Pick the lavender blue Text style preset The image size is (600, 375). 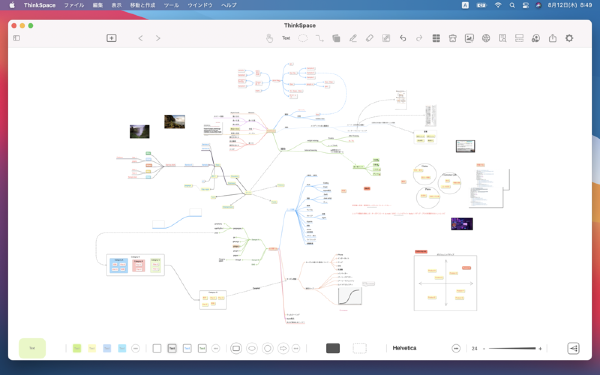(107, 348)
